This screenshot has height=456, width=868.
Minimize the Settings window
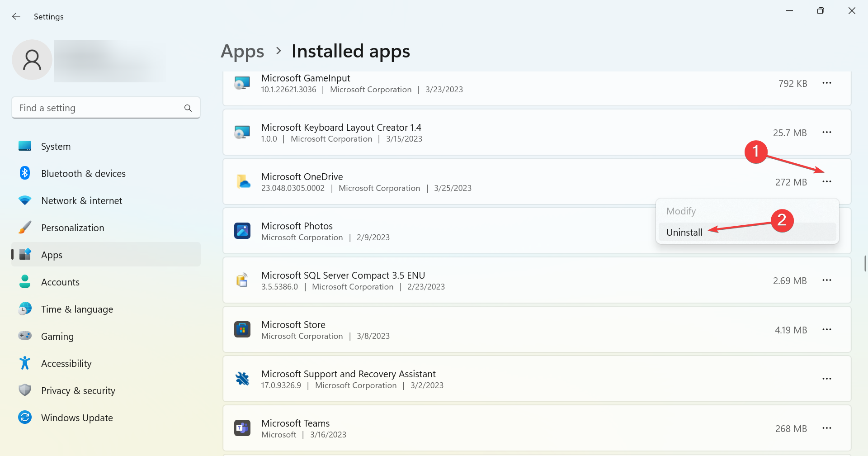pyautogui.click(x=790, y=11)
